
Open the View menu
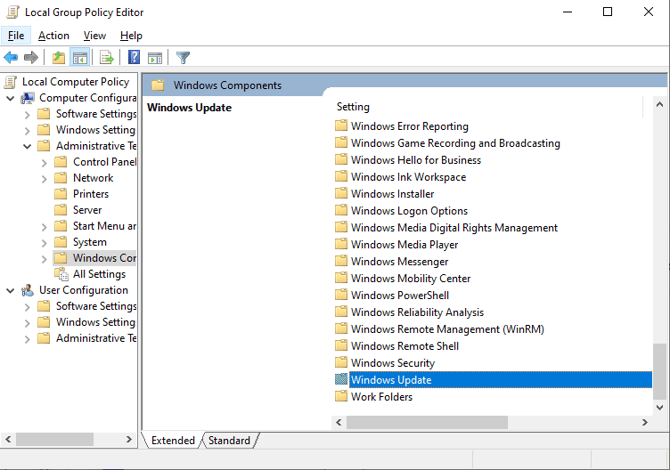point(95,36)
